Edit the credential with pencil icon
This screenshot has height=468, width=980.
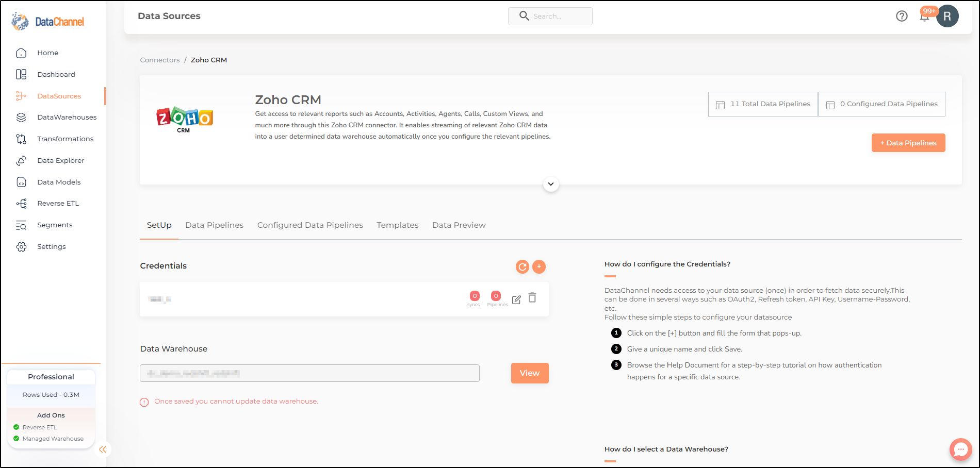pyautogui.click(x=516, y=299)
